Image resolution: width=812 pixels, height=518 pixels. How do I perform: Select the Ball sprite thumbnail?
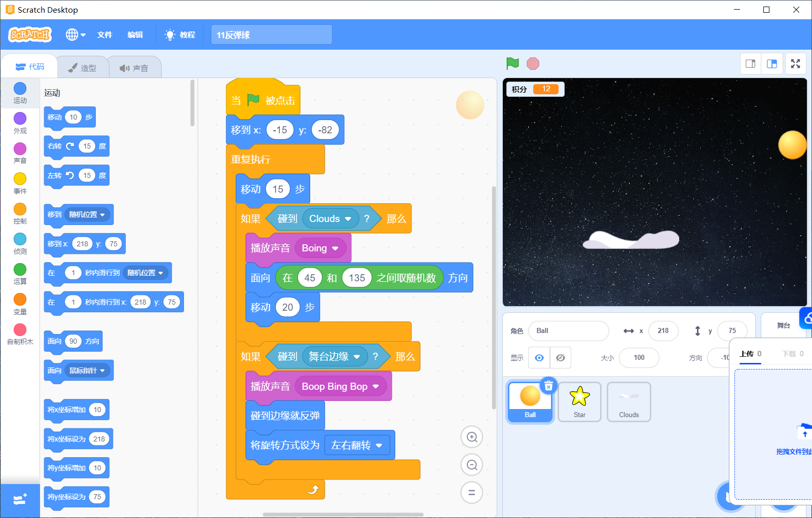pos(530,402)
